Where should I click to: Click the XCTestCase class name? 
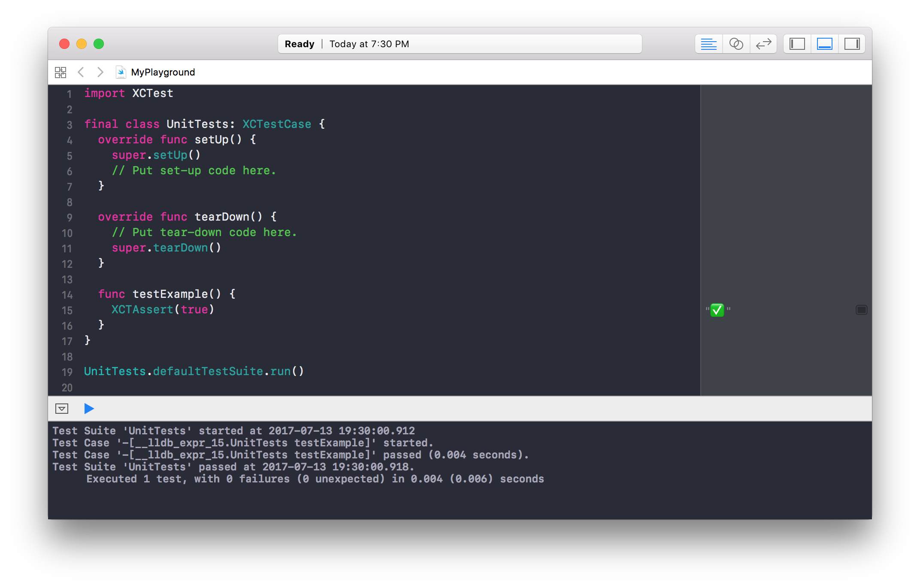[277, 124]
